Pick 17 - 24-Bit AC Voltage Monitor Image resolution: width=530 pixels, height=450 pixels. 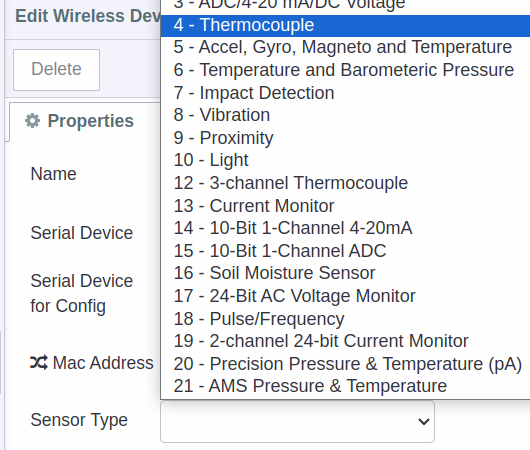pos(345,296)
